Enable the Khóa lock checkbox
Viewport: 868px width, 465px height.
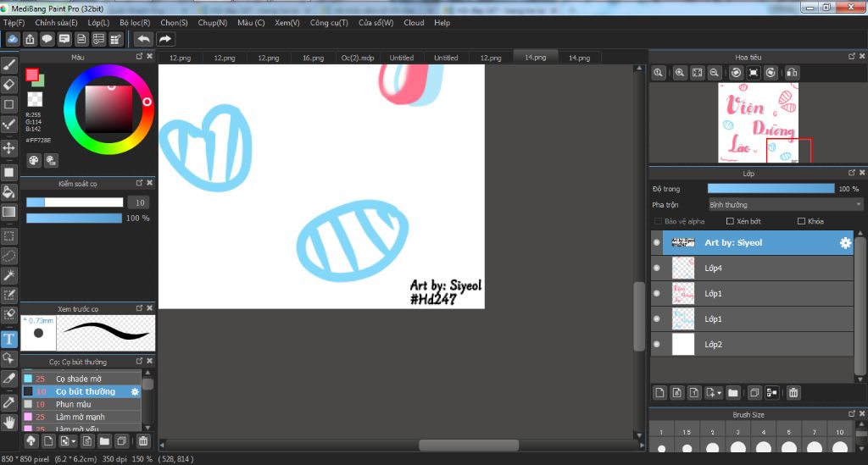tap(802, 221)
